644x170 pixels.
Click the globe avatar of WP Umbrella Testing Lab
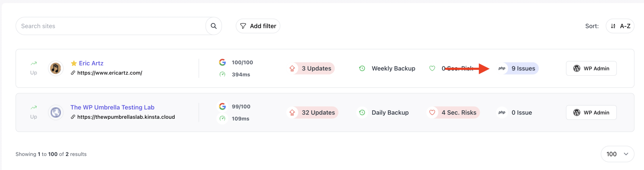tap(56, 112)
